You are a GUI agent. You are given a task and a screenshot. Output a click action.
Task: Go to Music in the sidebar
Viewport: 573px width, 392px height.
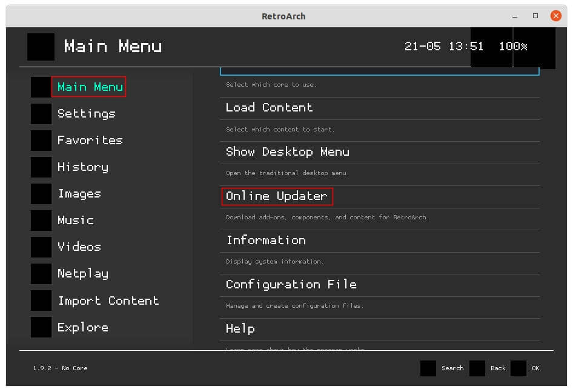pos(76,221)
